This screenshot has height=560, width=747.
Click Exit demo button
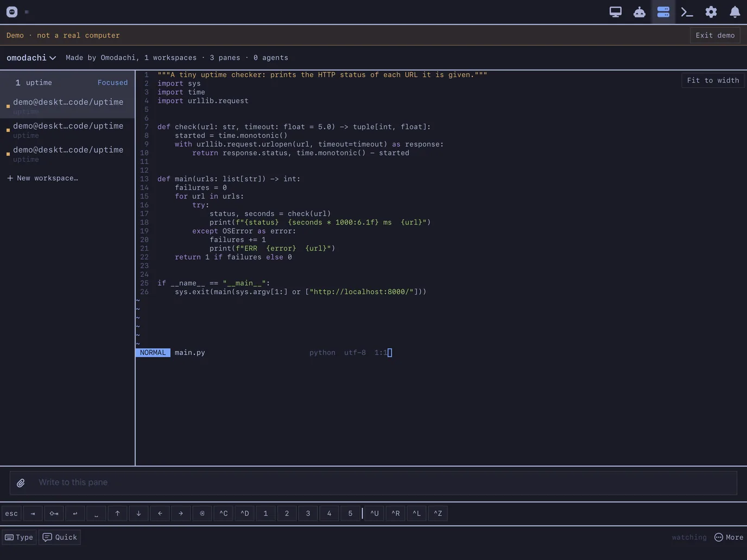715,35
